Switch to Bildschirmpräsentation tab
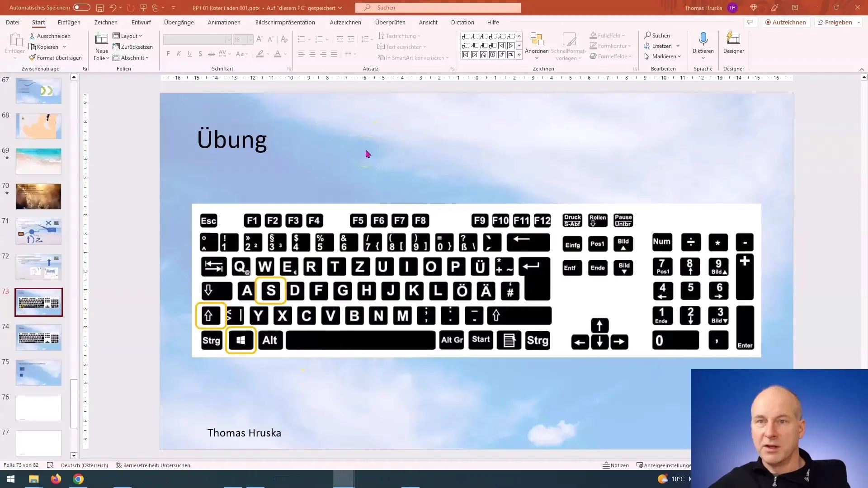Image resolution: width=868 pixels, height=488 pixels. (x=285, y=22)
